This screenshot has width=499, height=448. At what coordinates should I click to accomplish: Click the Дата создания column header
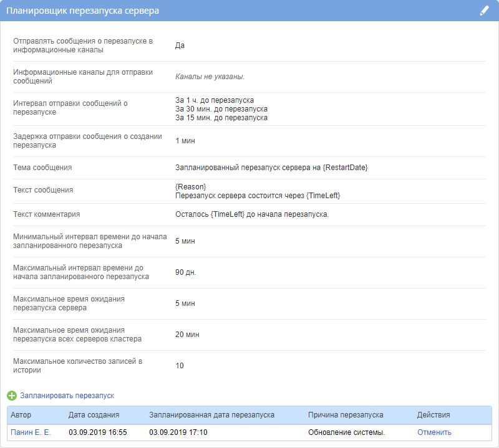[94, 415]
